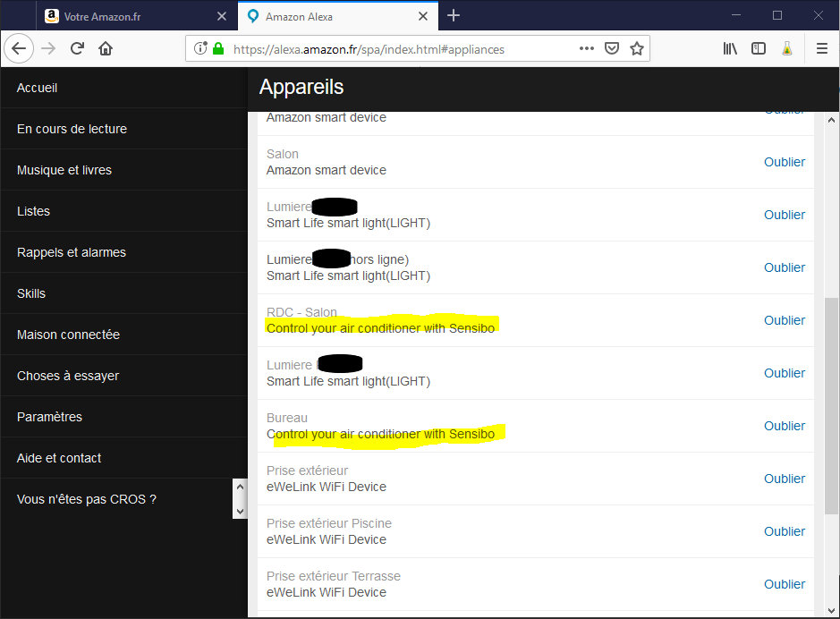
Task: Go to the browser home page icon
Action: point(106,49)
